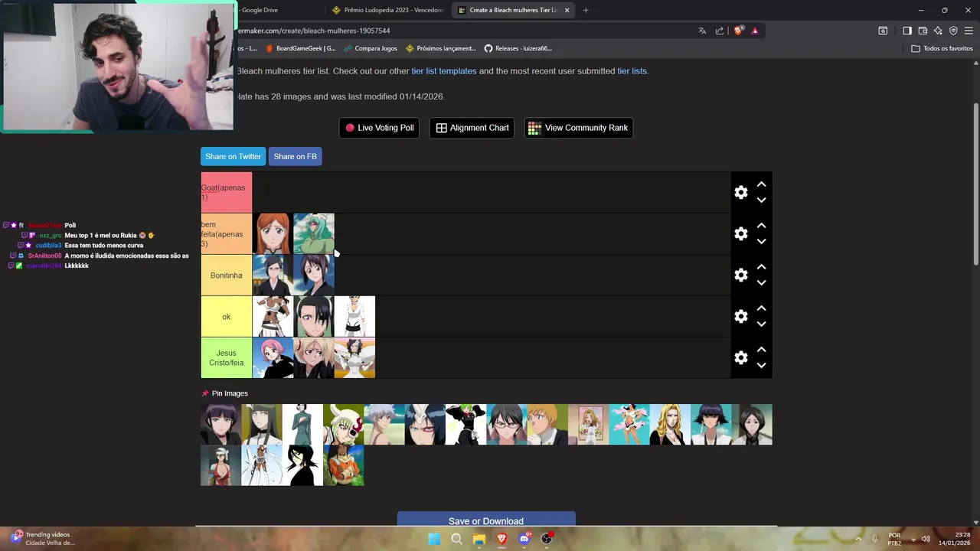Open Releases luizera66 GitHub bookmark
Image resolution: width=980 pixels, height=551 pixels.
[518, 48]
